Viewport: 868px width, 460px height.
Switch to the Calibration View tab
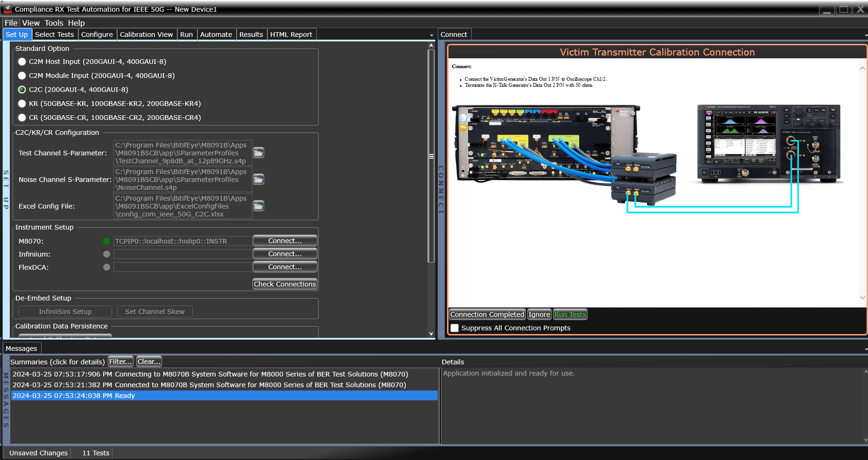[147, 34]
